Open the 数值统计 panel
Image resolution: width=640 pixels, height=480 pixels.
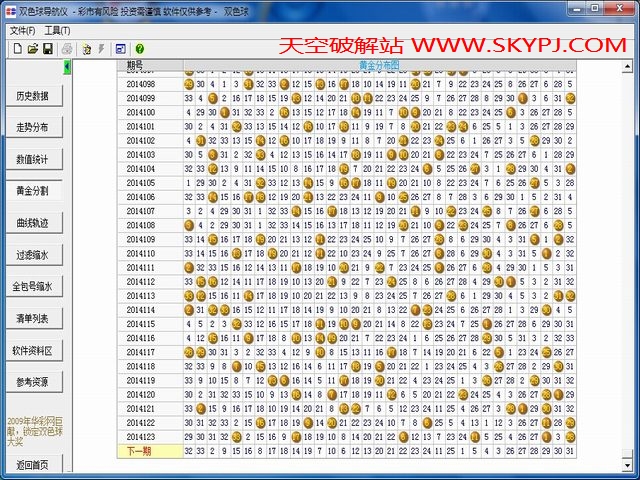[x=33, y=160]
